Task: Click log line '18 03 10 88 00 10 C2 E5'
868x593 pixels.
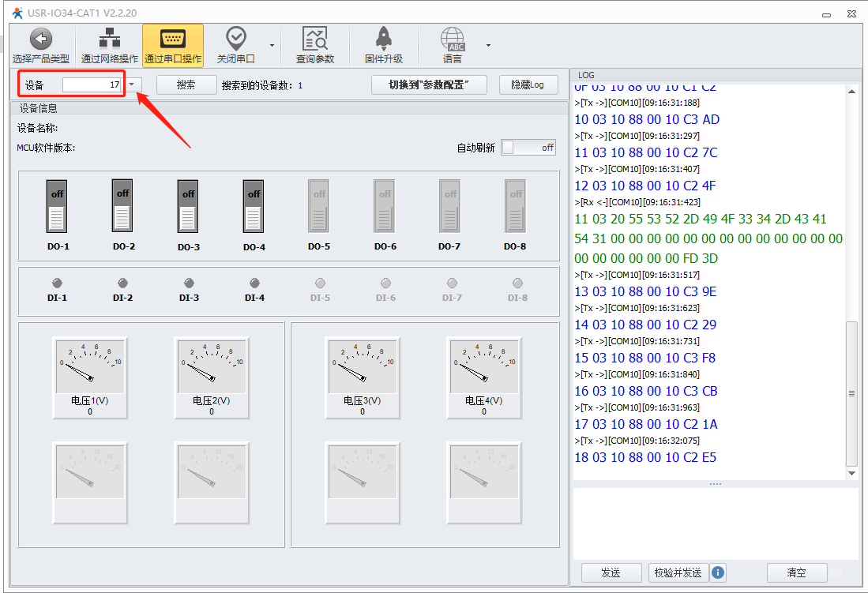Action: [x=645, y=457]
